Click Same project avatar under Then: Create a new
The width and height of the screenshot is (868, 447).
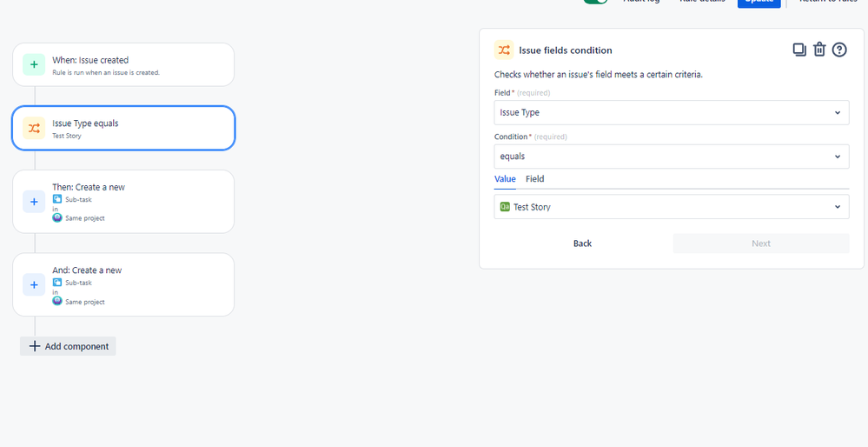57,217
